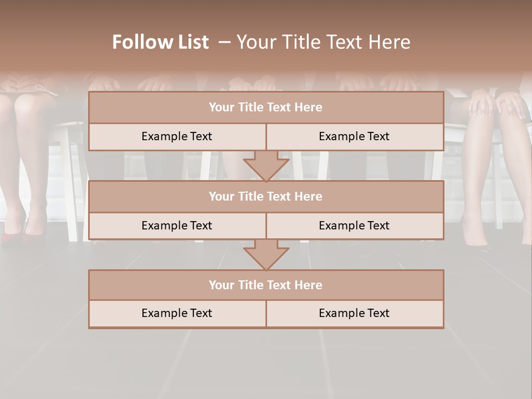Click the top block's right Example Text cell

point(354,136)
